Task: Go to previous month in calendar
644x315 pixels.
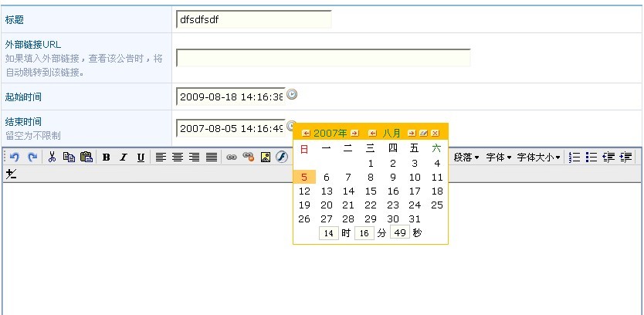Action: [x=372, y=133]
